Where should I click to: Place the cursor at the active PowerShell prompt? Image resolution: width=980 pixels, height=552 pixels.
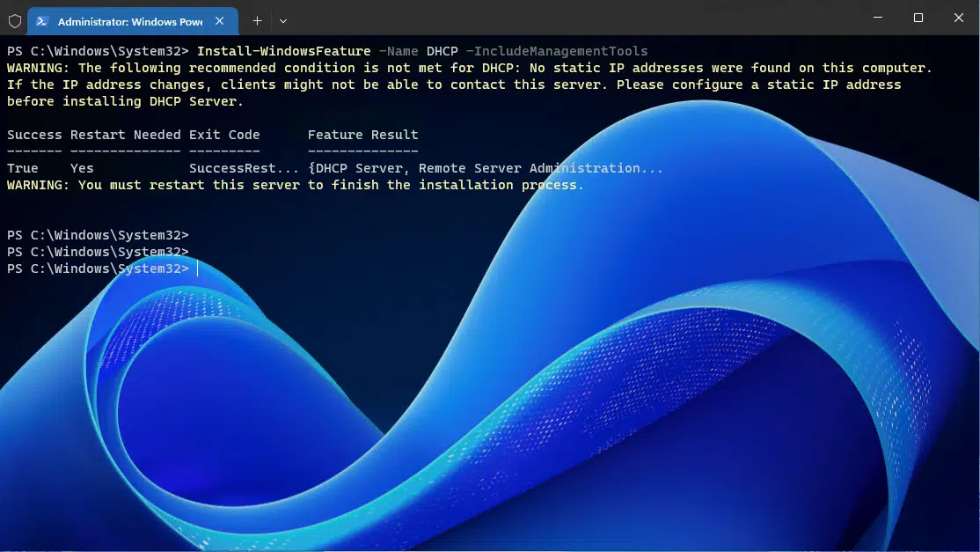point(196,269)
